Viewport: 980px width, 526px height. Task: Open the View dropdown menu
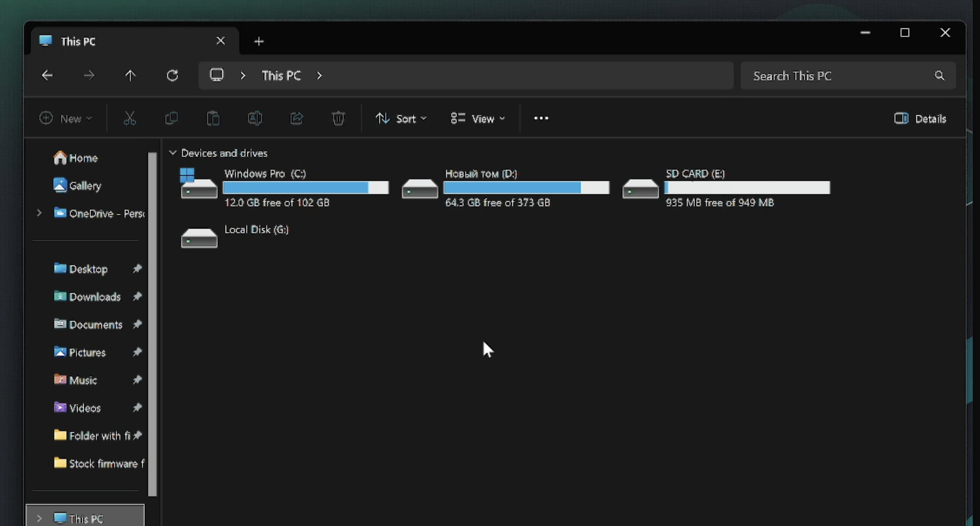(478, 119)
